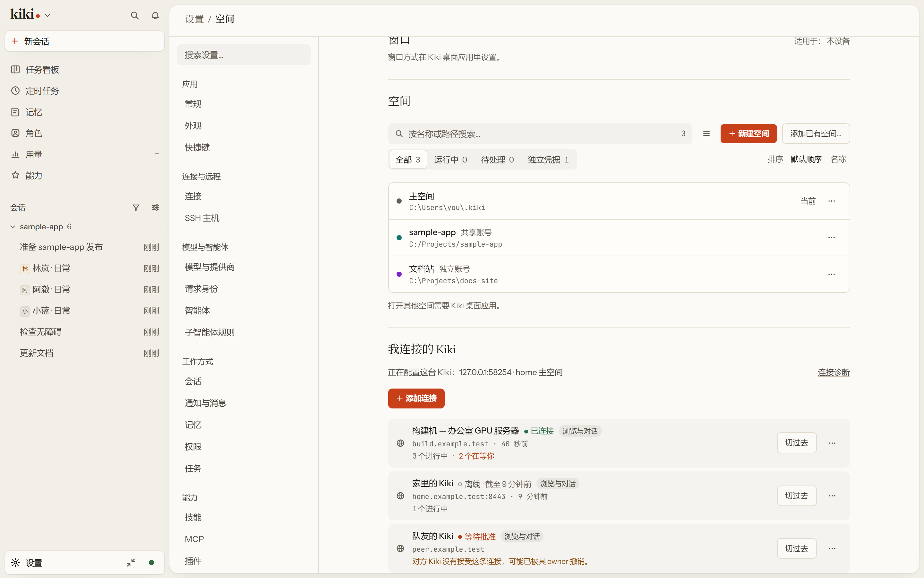Select the 全部 3 filter tab
Viewport: 924px width, 578px height.
(407, 159)
